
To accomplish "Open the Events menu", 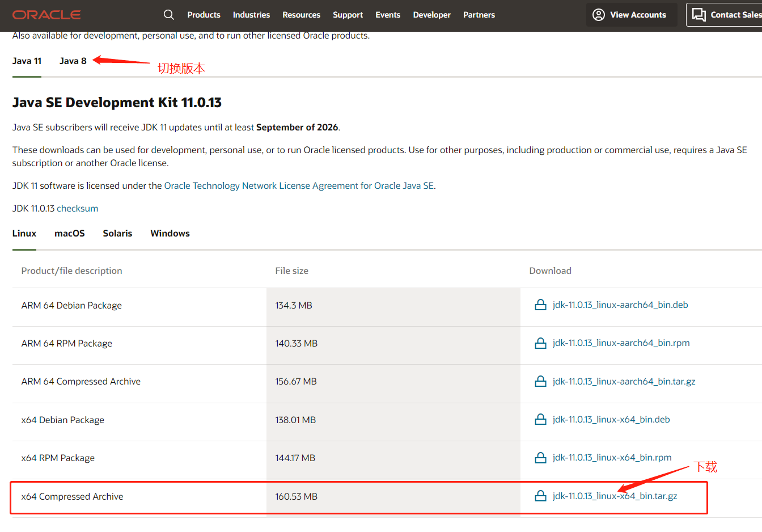I will click(x=388, y=15).
